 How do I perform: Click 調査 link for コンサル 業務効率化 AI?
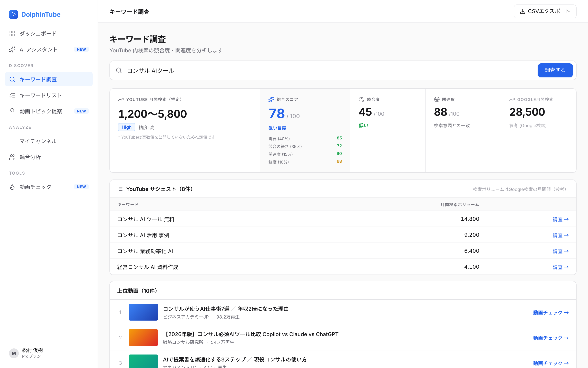(561, 251)
